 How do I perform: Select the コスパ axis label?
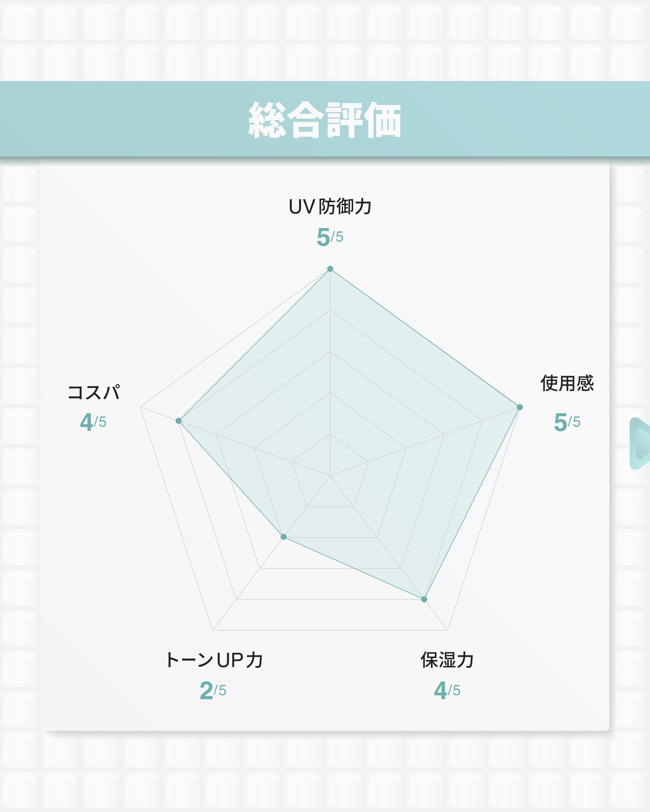(x=93, y=393)
